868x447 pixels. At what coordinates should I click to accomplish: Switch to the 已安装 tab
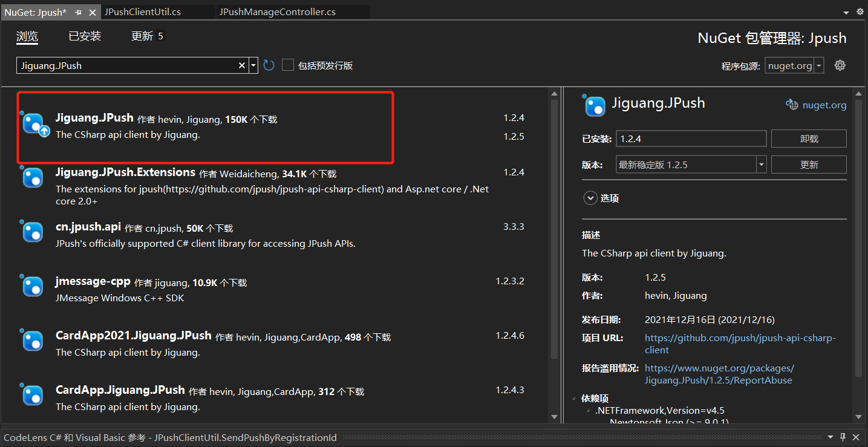(x=85, y=36)
